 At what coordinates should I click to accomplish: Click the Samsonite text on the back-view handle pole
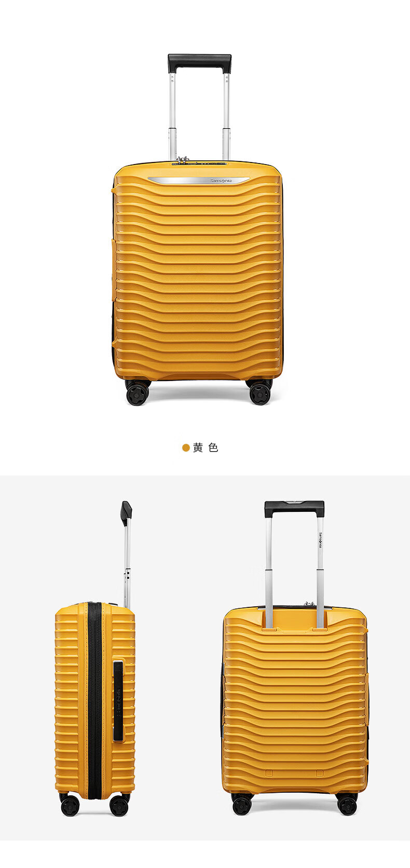click(x=320, y=540)
